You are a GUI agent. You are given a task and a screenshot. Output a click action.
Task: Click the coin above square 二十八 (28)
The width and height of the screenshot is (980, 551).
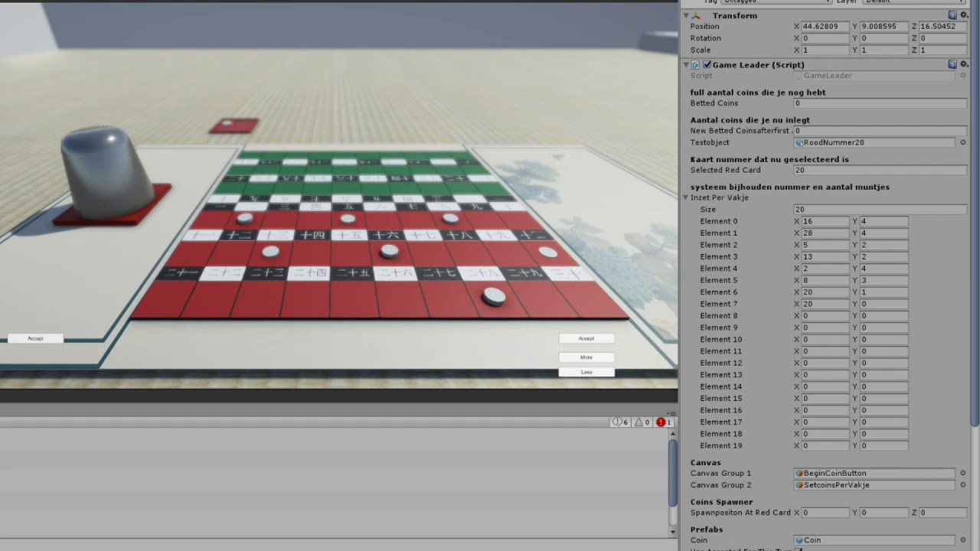[495, 296]
